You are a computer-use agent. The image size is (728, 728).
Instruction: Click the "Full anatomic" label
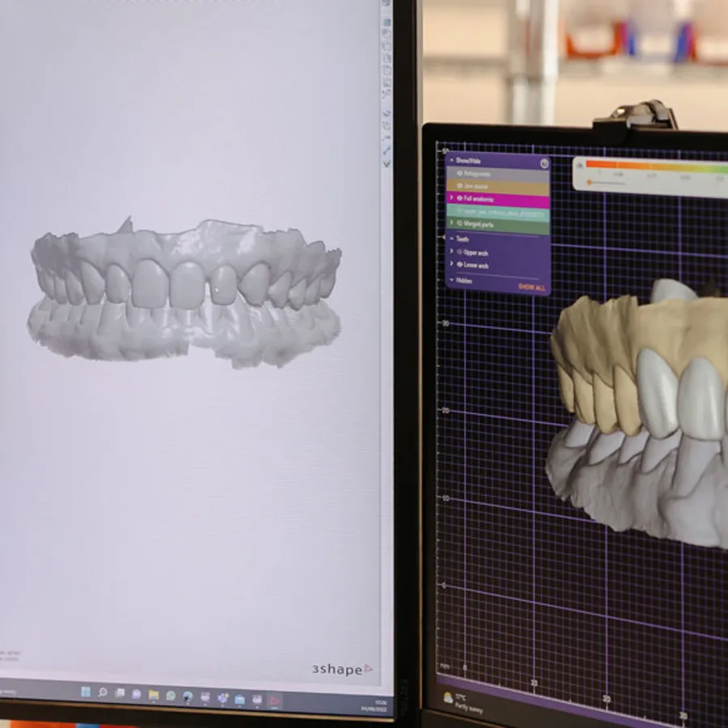click(x=479, y=199)
